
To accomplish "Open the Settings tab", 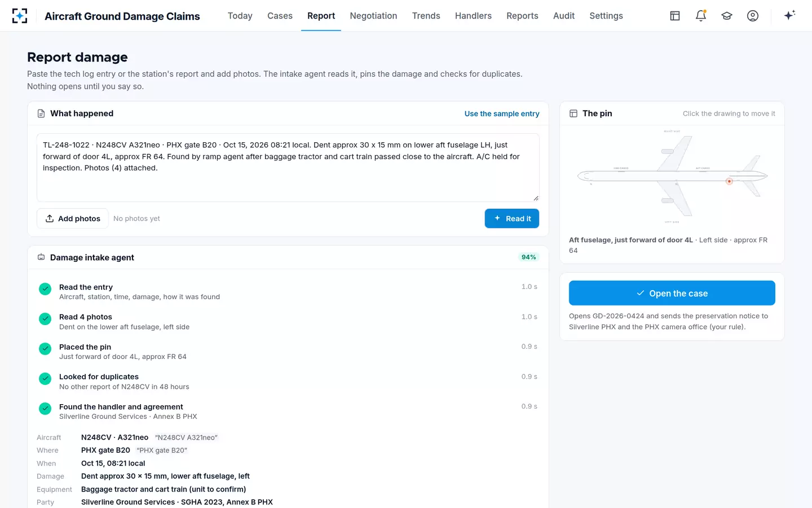I will pos(606,16).
